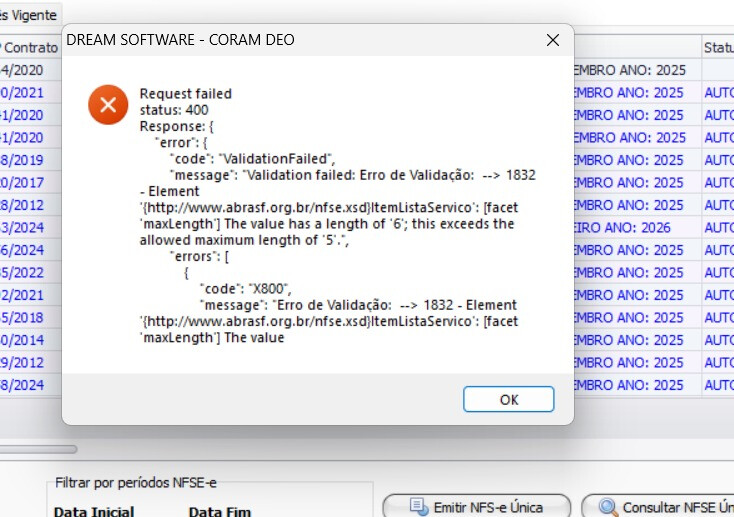Select the row with contract date 0/2014

(22, 340)
